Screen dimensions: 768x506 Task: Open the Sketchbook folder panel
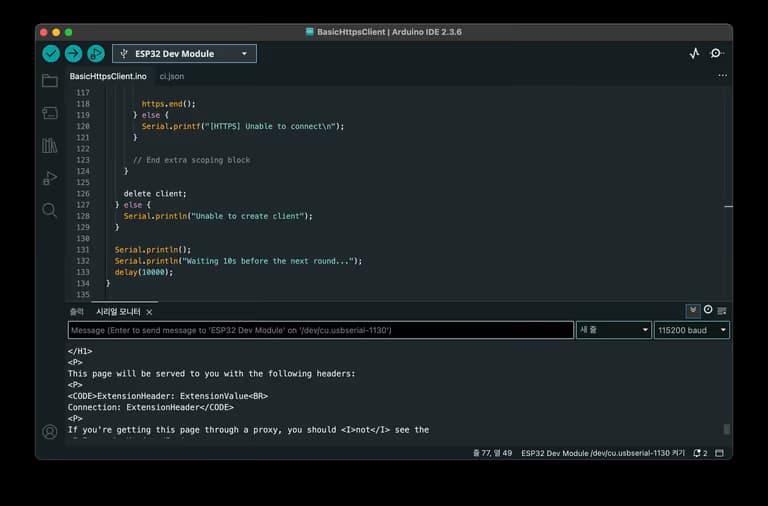[x=49, y=81]
